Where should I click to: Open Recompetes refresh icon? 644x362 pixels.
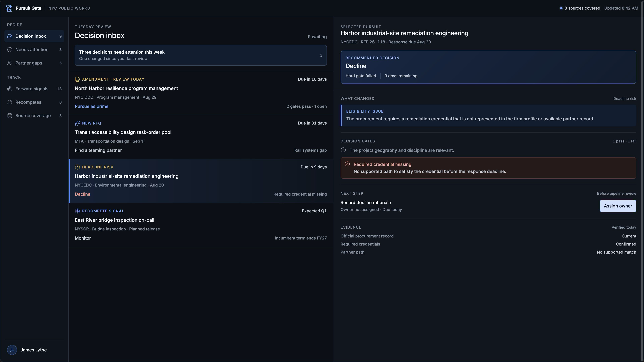(x=10, y=102)
